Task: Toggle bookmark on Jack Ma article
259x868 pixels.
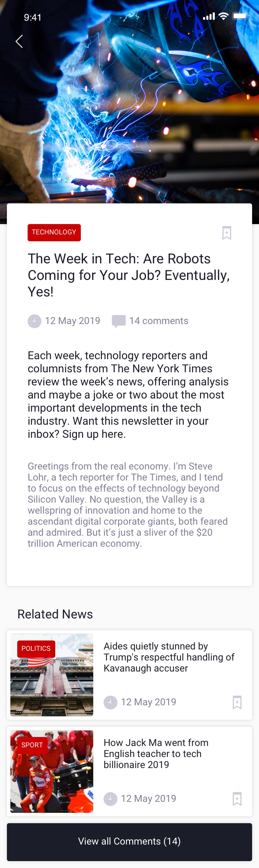Action: (237, 799)
